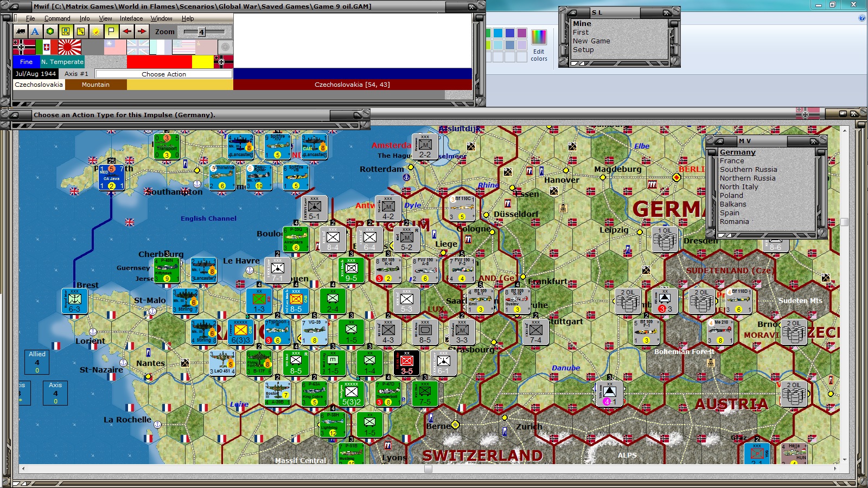The width and height of the screenshot is (868, 488).
Task: Select North Italy in the M V list
Action: [739, 187]
